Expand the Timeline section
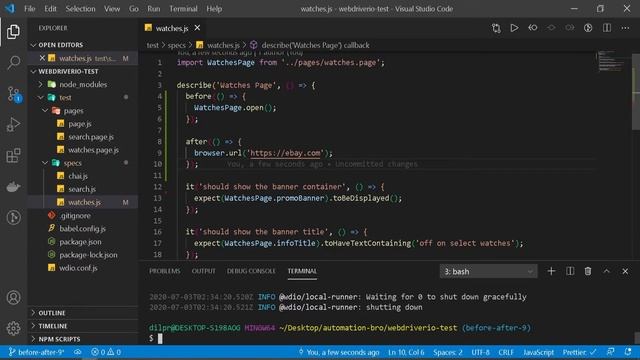This screenshot has height=360, width=640. pos(83,326)
